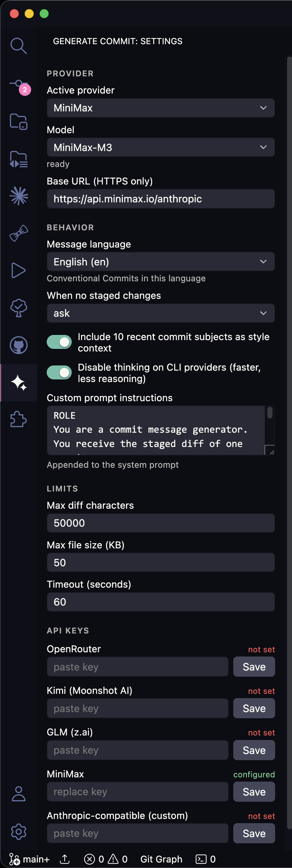The image size is (292, 868).
Task: Open the Run and Debug play icon
Action: pyautogui.click(x=18, y=270)
